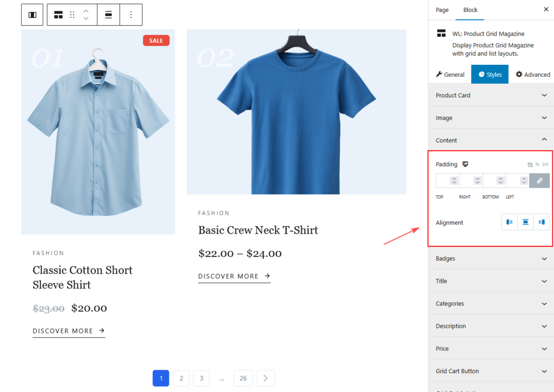This screenshot has width=554, height=392.
Task: Expand the Badges section
Action: tap(491, 258)
